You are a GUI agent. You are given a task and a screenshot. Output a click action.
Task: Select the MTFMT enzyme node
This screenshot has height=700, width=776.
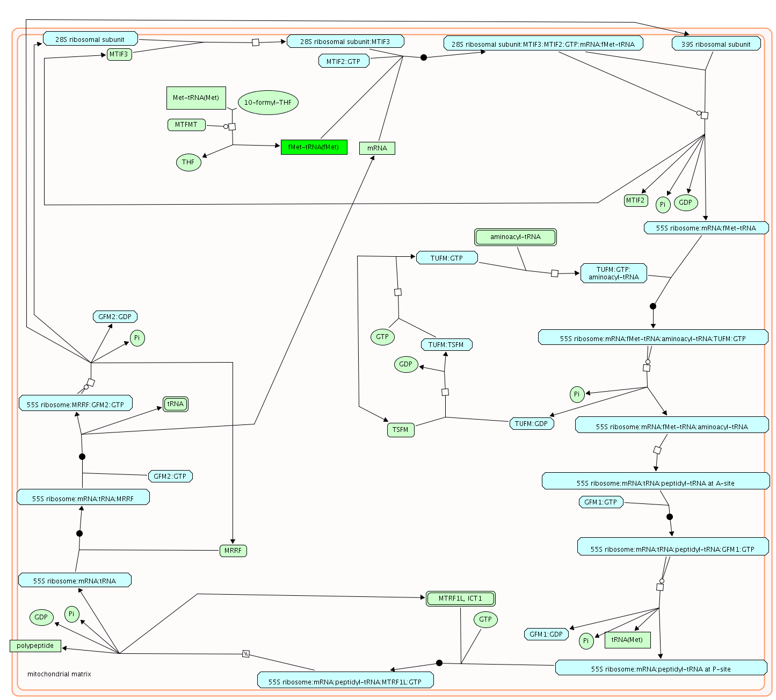coord(186,125)
